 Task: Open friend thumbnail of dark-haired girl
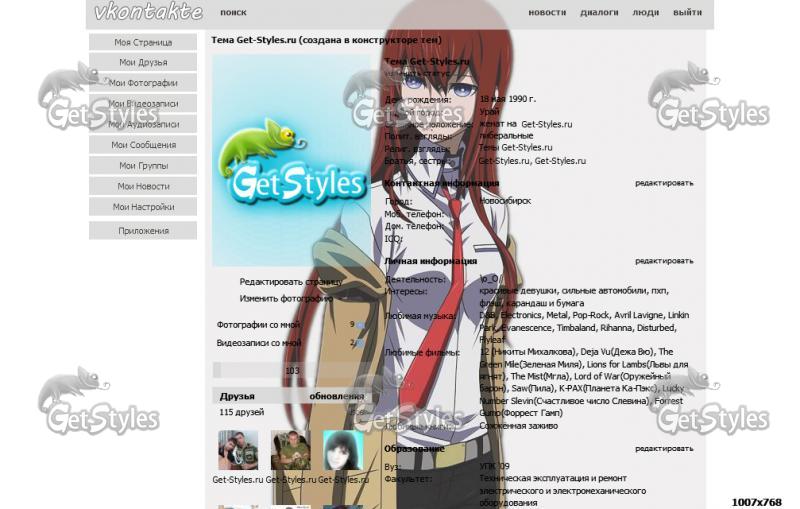[343, 450]
